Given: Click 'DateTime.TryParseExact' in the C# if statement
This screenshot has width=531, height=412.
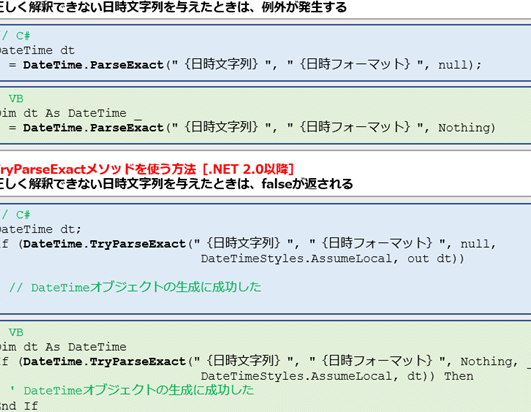Looking at the screenshot, I should click(104, 244).
